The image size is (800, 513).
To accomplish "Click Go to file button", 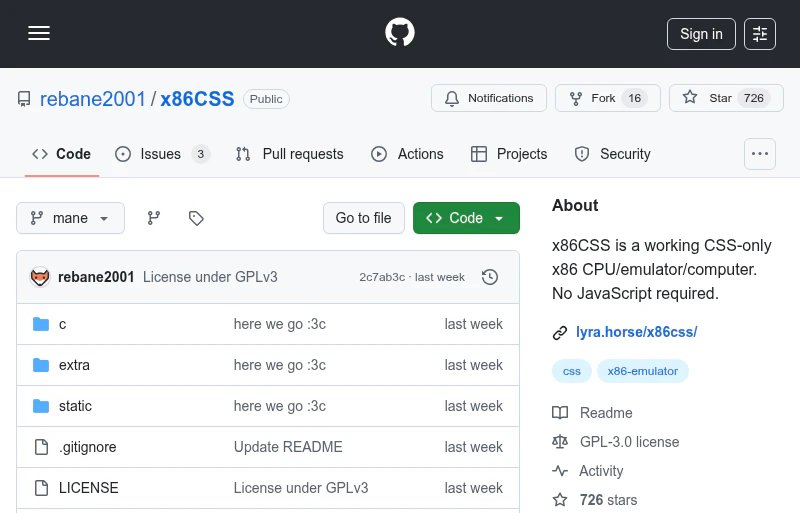I will (364, 218).
